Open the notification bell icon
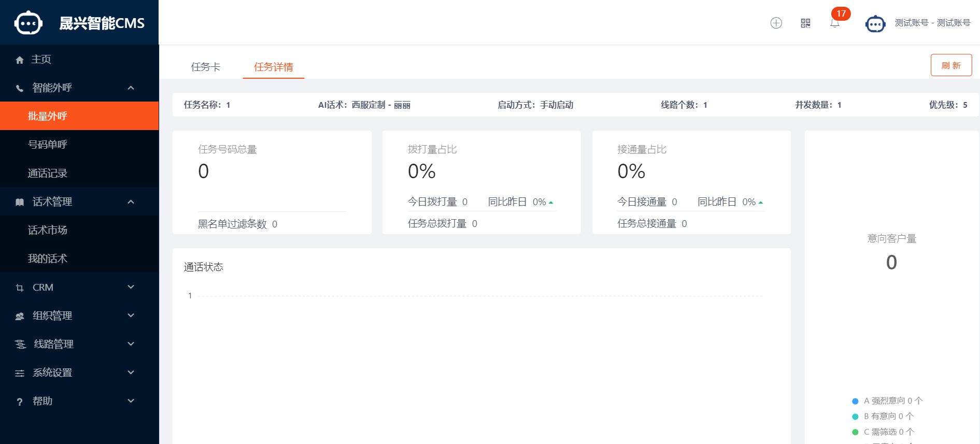 [834, 24]
